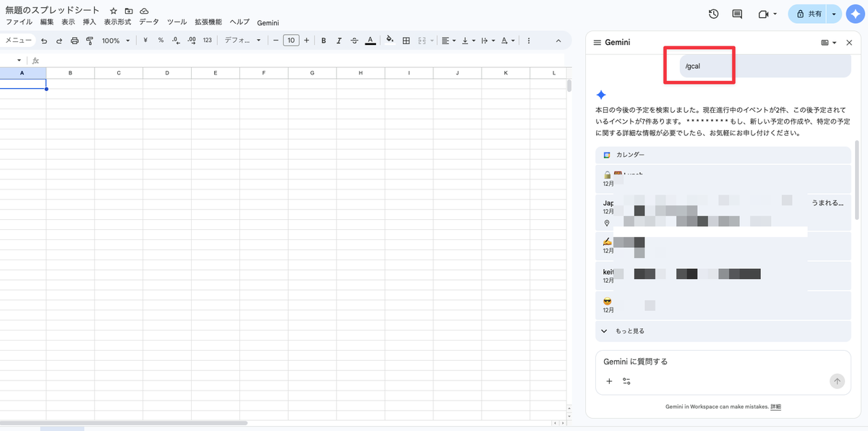Select column header F
Image resolution: width=868 pixels, height=431 pixels.
click(263, 73)
